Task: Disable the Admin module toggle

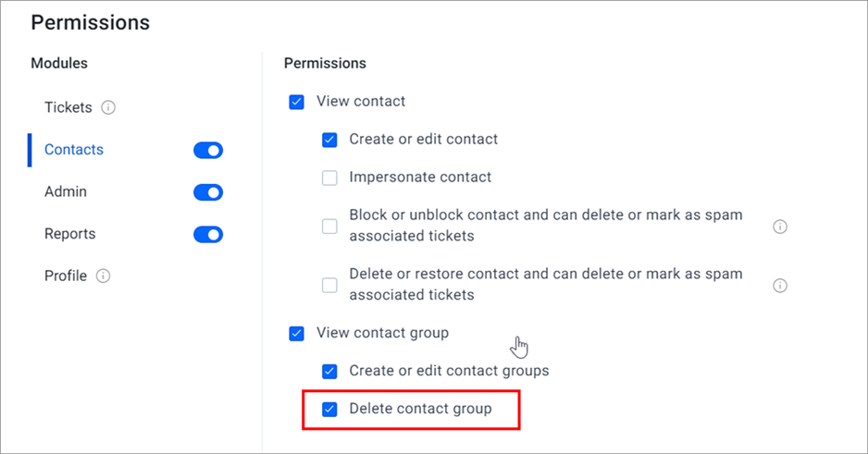Action: (x=208, y=192)
